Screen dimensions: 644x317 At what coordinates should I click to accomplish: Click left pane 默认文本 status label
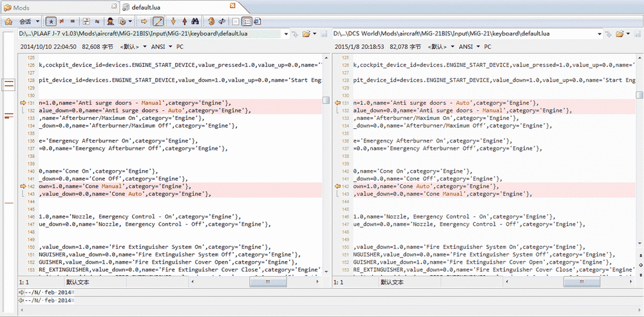pos(78,282)
